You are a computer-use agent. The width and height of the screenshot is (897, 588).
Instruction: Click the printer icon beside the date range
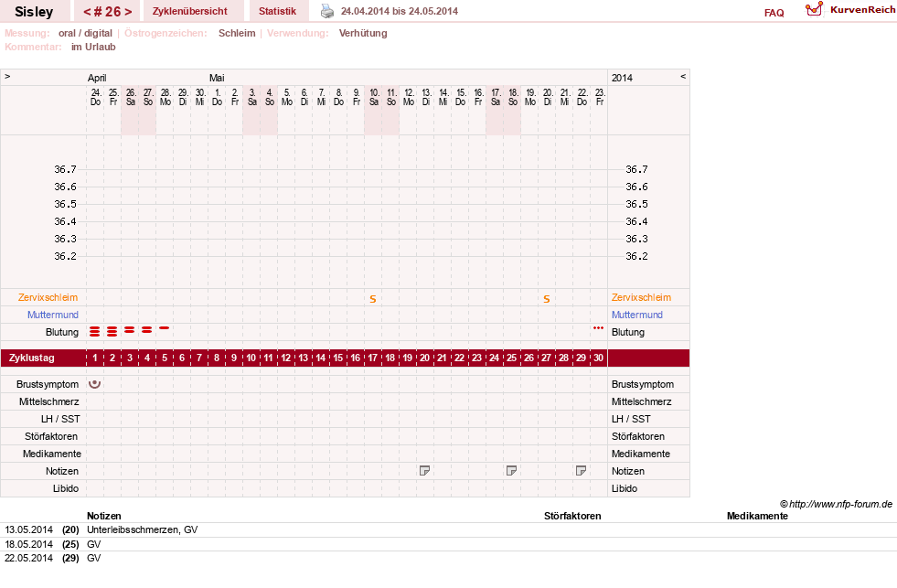pyautogui.click(x=326, y=11)
